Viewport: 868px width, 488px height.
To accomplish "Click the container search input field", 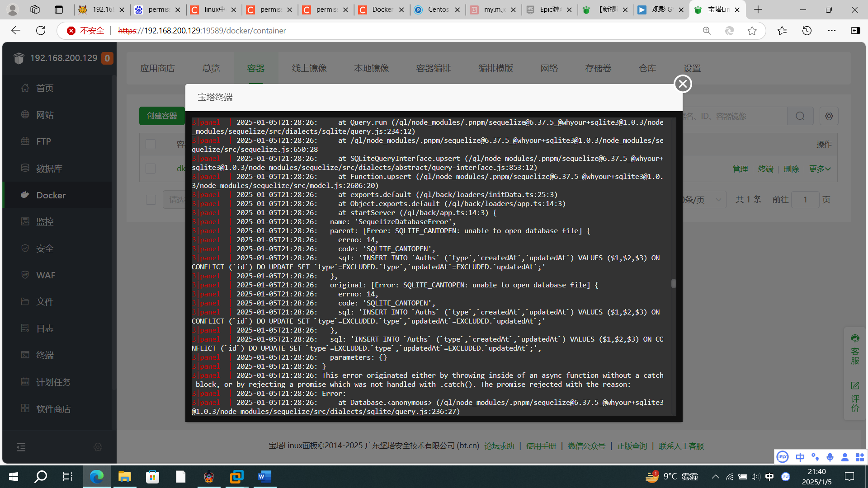I will [x=735, y=116].
